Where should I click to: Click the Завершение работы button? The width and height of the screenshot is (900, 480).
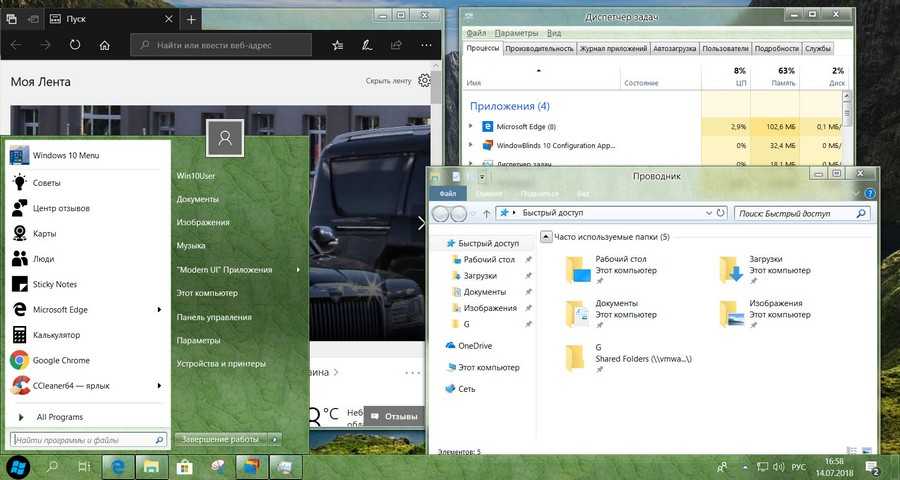(x=220, y=439)
